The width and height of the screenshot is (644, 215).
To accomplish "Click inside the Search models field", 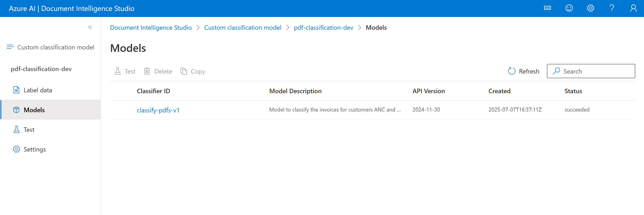I will coord(591,71).
